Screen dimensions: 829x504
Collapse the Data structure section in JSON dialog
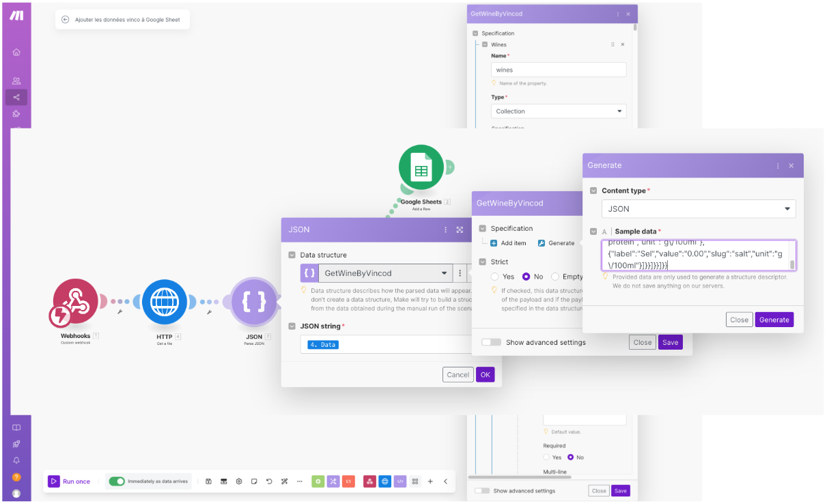292,255
